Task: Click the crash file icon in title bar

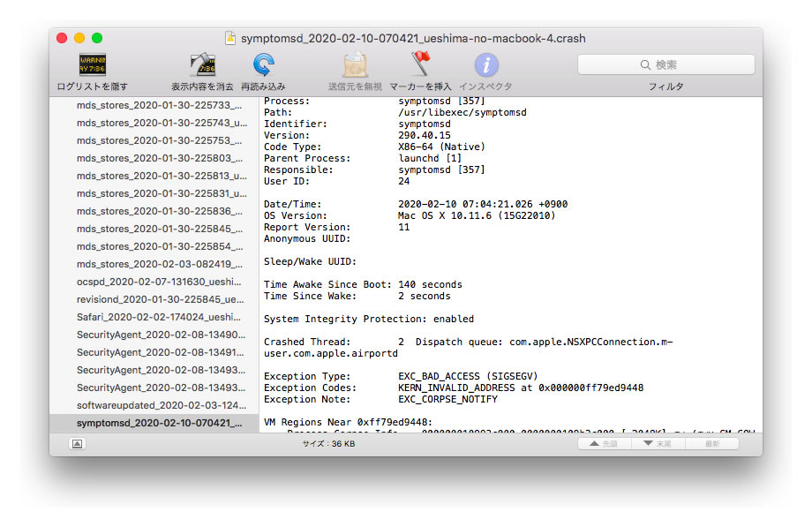Action: (x=230, y=38)
